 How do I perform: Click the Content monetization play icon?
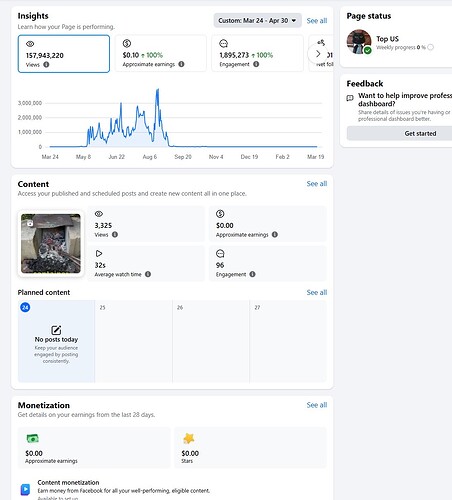pyautogui.click(x=25, y=489)
